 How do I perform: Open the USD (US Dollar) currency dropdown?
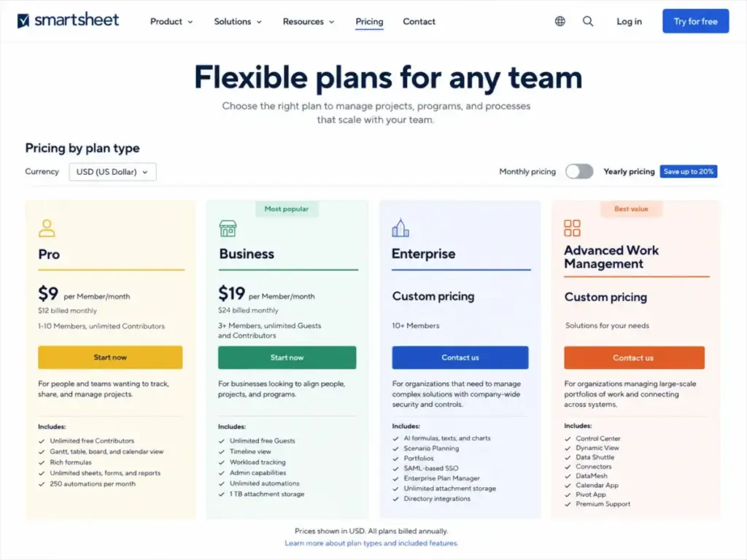112,172
